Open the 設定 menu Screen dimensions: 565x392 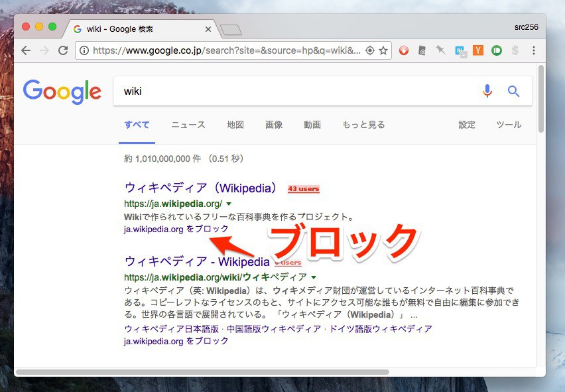467,125
